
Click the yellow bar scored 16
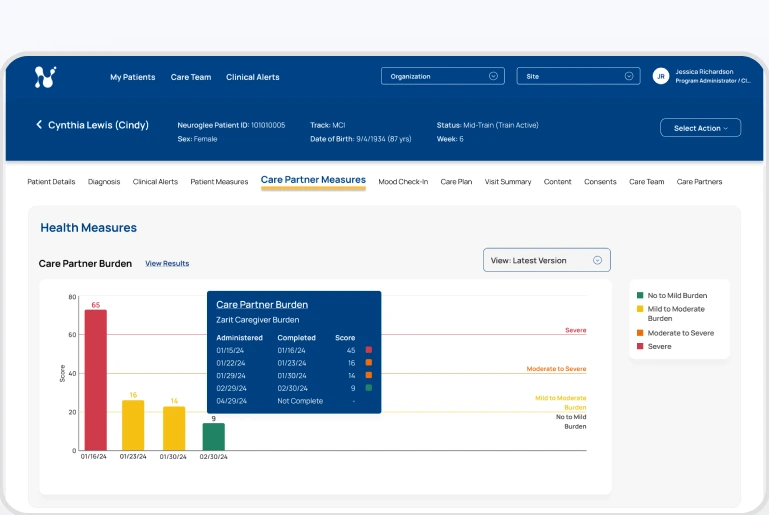point(133,425)
